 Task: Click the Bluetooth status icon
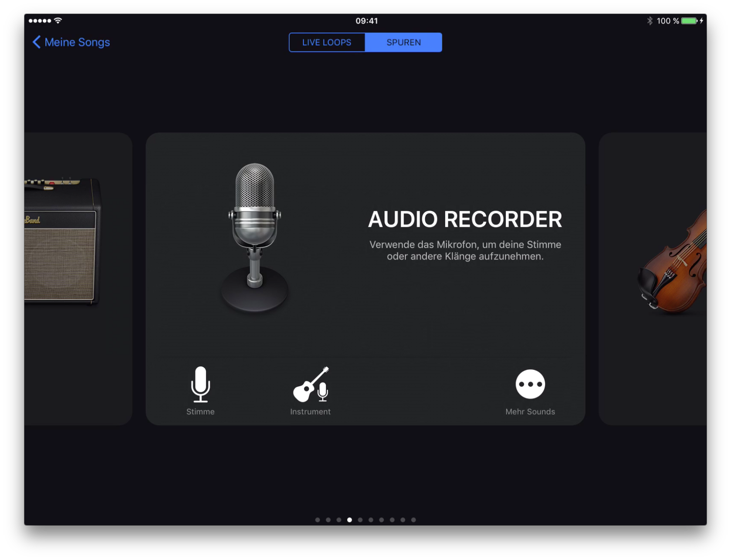point(650,21)
